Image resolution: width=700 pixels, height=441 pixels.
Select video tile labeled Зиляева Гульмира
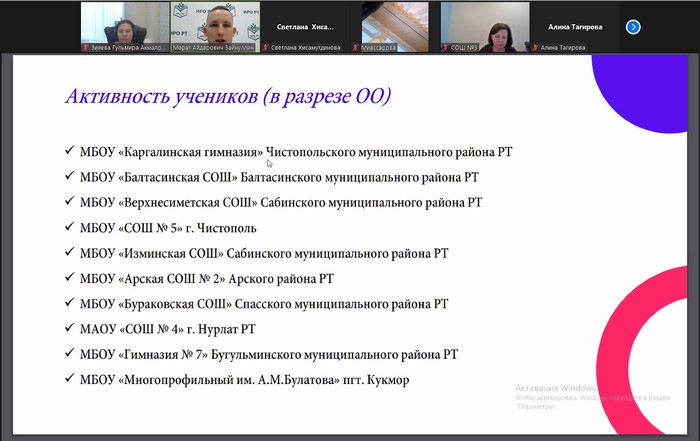125,27
